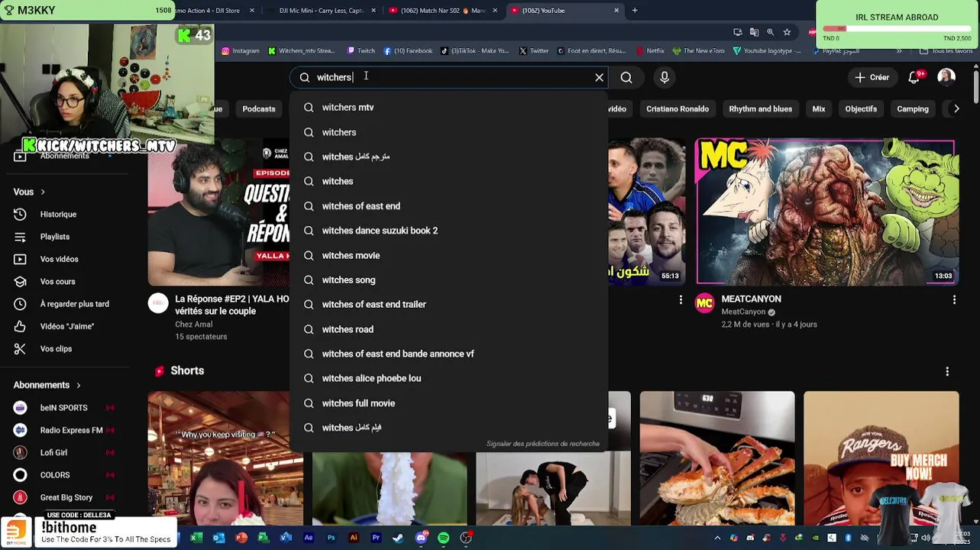Choose "witches full movie" suggestion
This screenshot has height=550, width=980.
tap(448, 403)
